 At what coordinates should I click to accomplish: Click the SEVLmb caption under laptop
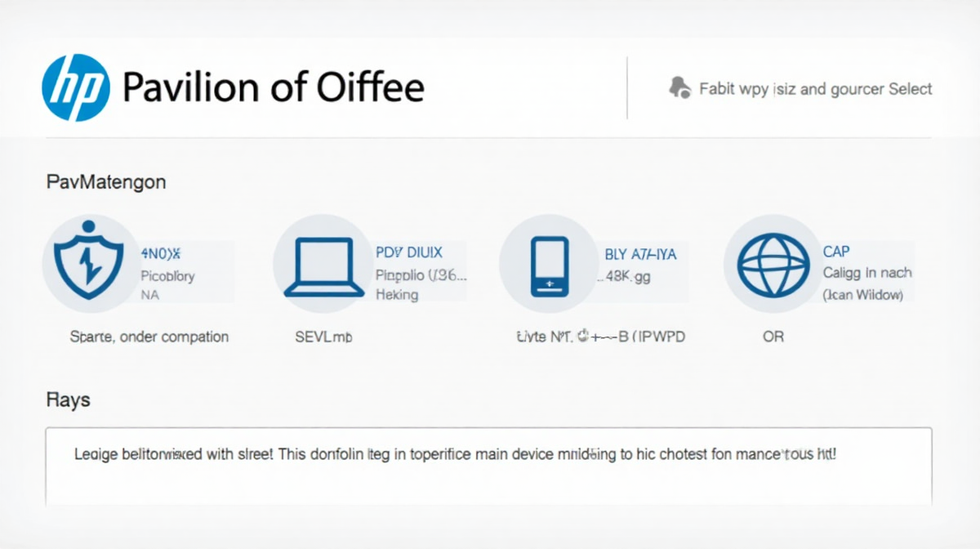323,337
